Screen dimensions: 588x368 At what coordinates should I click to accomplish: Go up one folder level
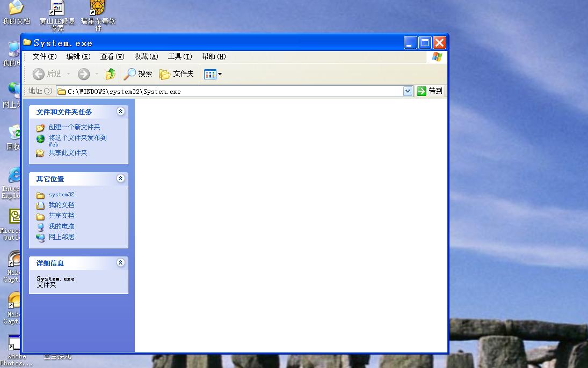(x=110, y=74)
